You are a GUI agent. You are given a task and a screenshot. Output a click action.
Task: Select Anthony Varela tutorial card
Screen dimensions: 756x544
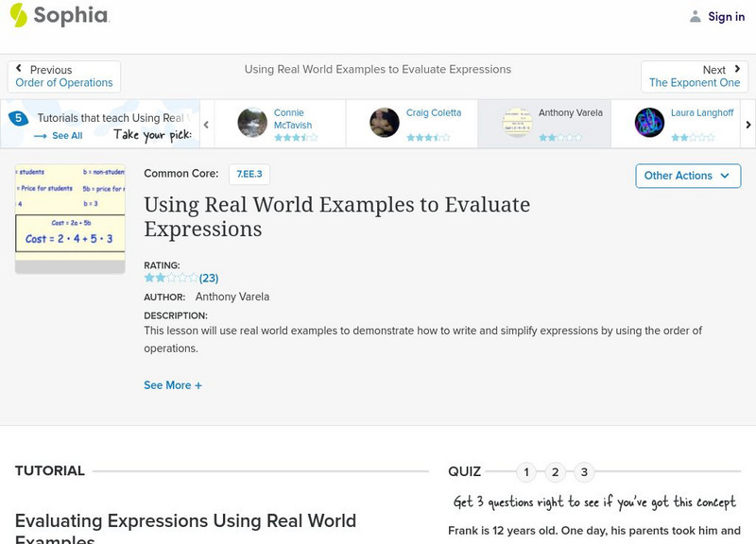click(x=544, y=124)
